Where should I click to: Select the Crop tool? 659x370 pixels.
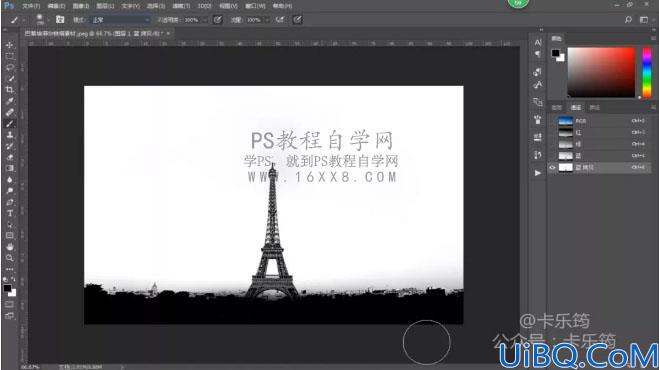click(9, 90)
